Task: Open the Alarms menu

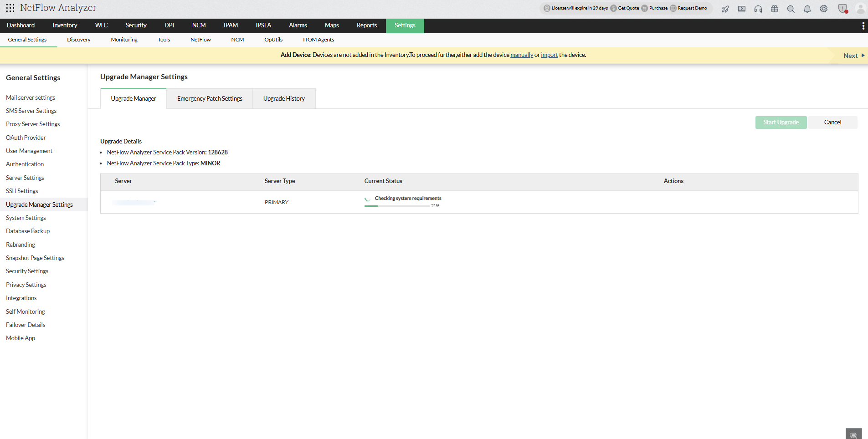Action: coord(298,26)
